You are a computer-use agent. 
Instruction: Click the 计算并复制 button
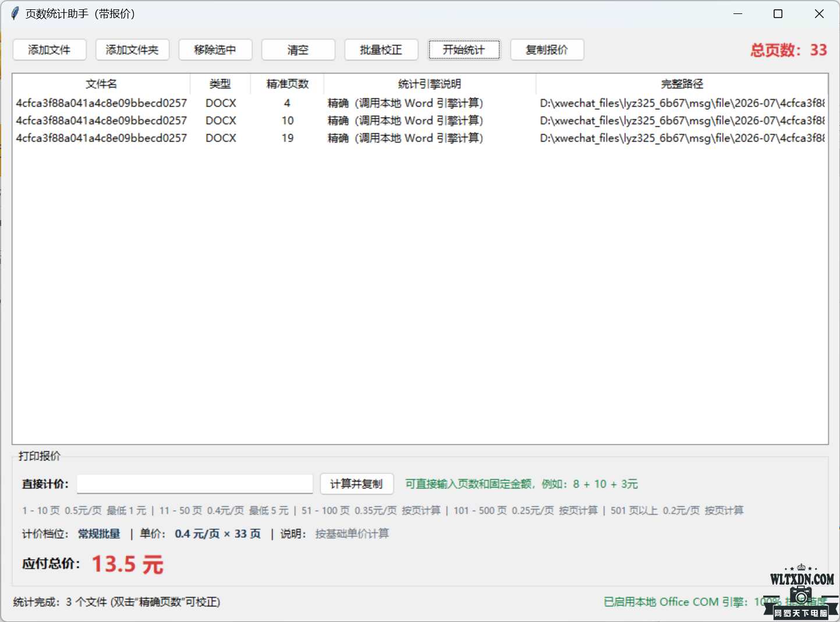pyautogui.click(x=357, y=484)
